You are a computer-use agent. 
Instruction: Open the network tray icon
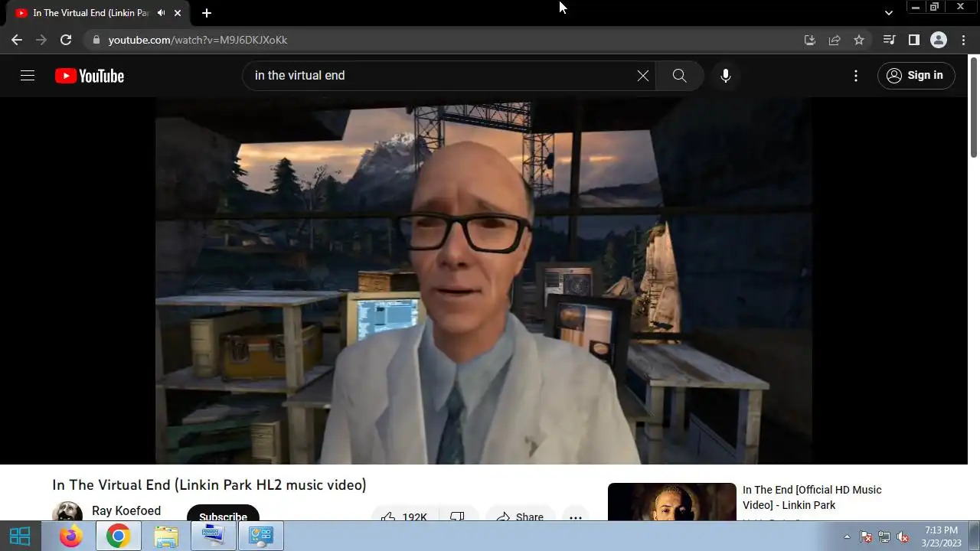point(884,536)
